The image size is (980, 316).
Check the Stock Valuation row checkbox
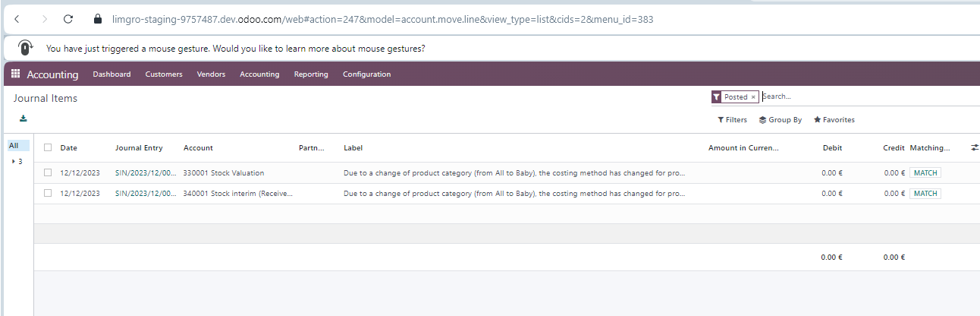[48, 173]
